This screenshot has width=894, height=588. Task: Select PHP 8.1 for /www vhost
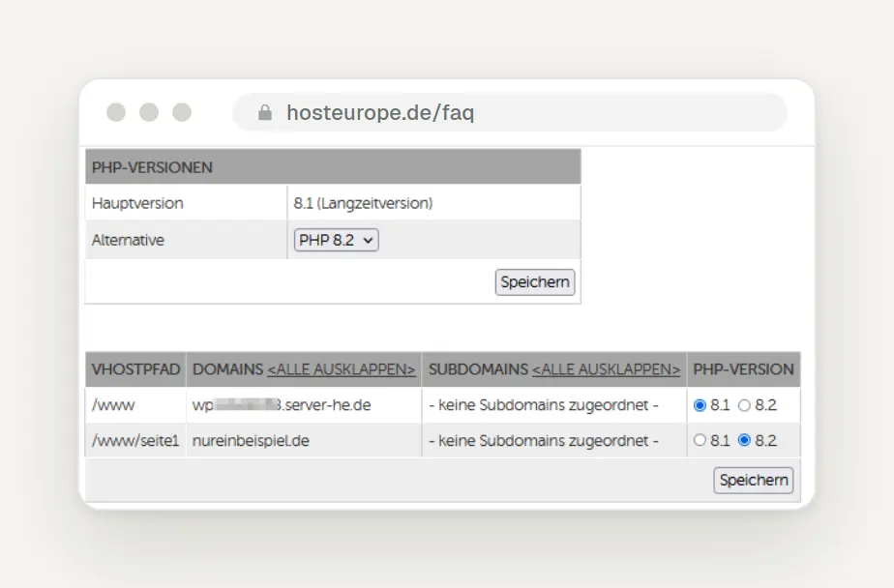coord(700,405)
